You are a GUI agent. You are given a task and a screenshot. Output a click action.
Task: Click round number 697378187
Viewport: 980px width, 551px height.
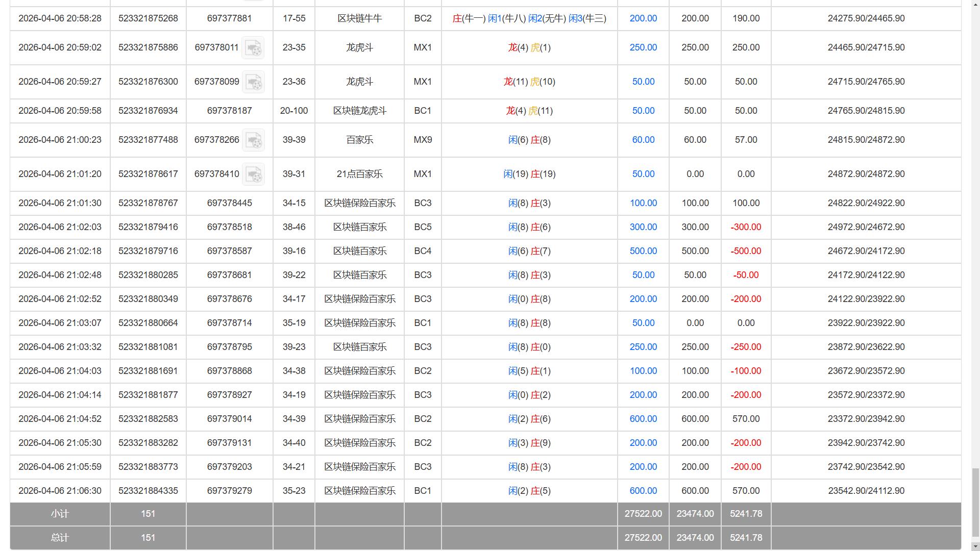point(229,111)
